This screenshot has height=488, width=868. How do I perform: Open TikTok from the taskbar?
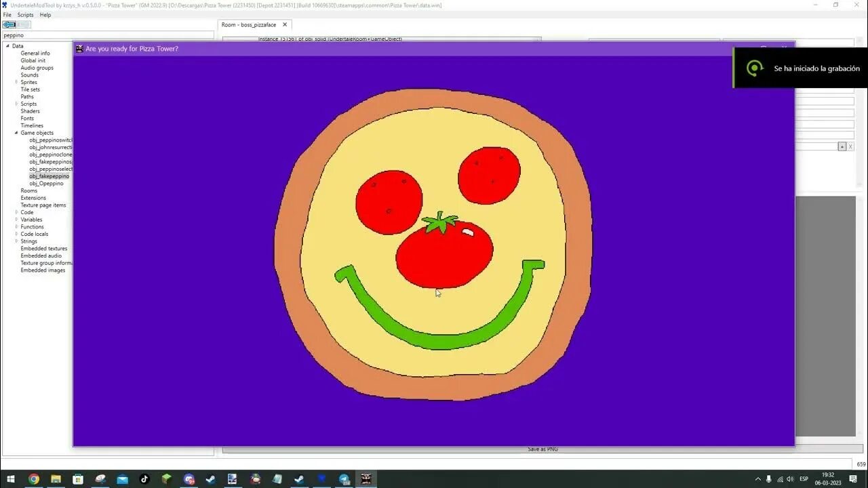(144, 479)
